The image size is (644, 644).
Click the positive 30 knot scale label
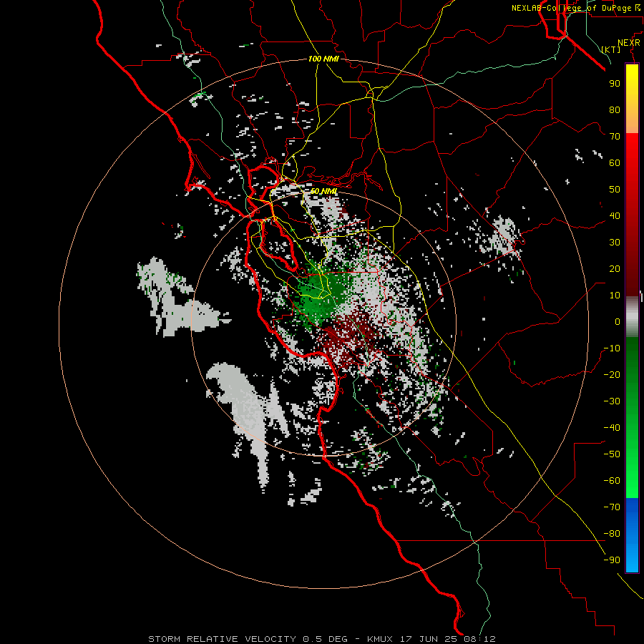[615, 243]
